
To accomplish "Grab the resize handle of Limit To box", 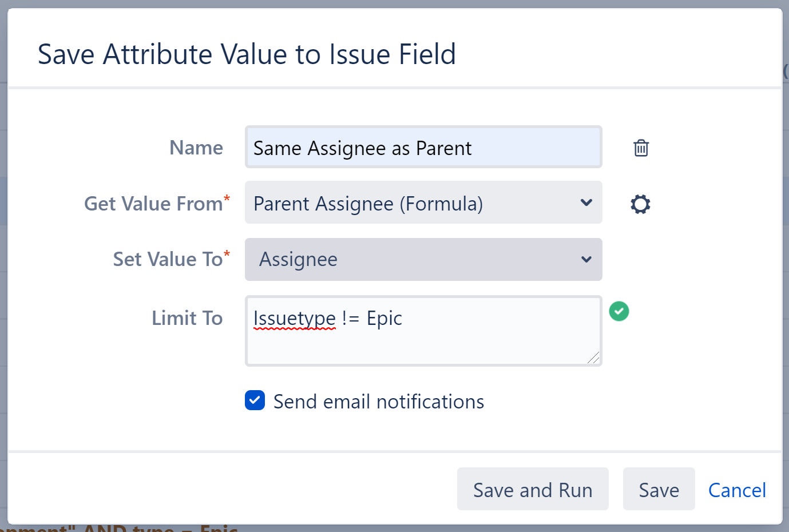I will 593,358.
